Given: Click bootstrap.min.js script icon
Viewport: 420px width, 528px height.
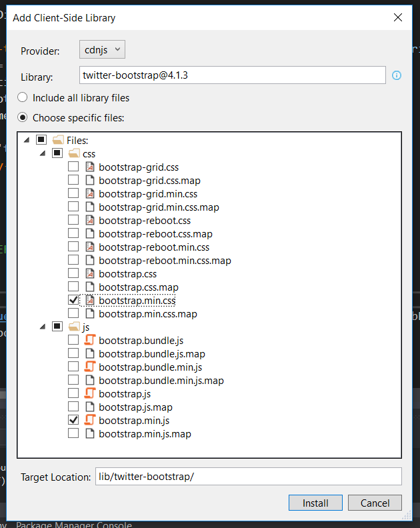Looking at the screenshot, I should coord(89,420).
